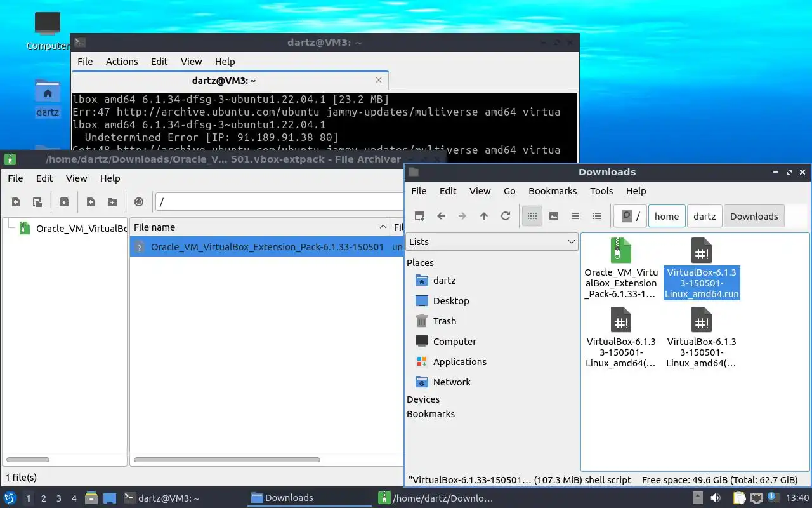Select the Oracle_VM_VirtualBox_Extension_Pack file icon in Downloads

620,250
